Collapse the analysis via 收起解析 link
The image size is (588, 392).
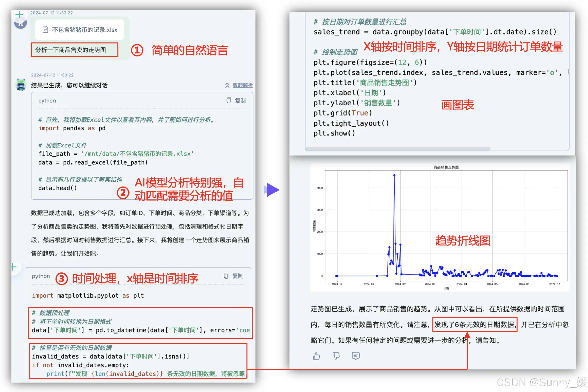pyautogui.click(x=243, y=85)
